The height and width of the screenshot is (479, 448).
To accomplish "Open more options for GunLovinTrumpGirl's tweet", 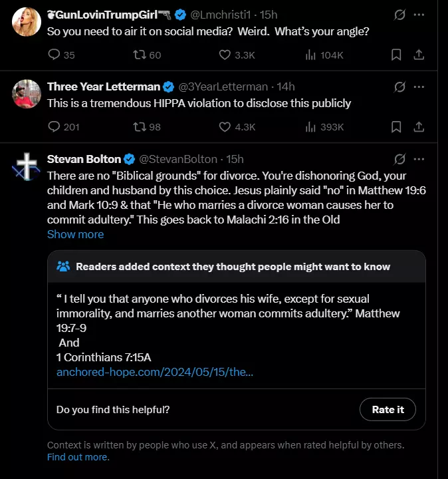I will pyautogui.click(x=419, y=15).
